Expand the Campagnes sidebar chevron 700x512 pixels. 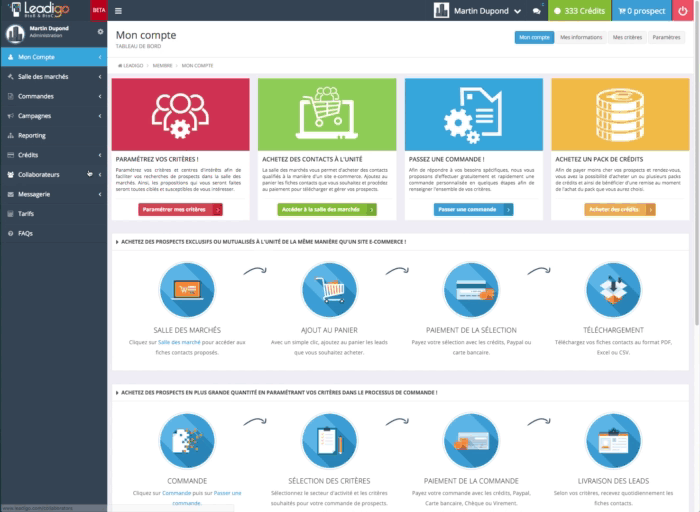pyautogui.click(x=100, y=116)
